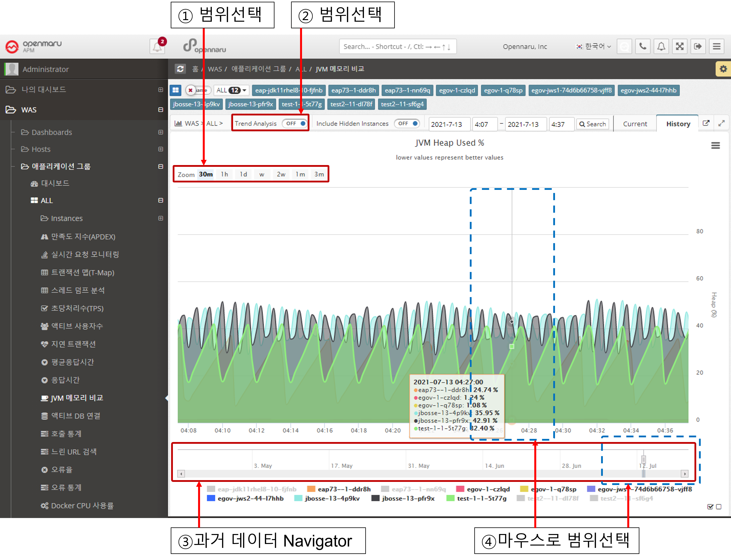
Task: Toggle Include Hidden Instances switch
Action: coord(407,123)
